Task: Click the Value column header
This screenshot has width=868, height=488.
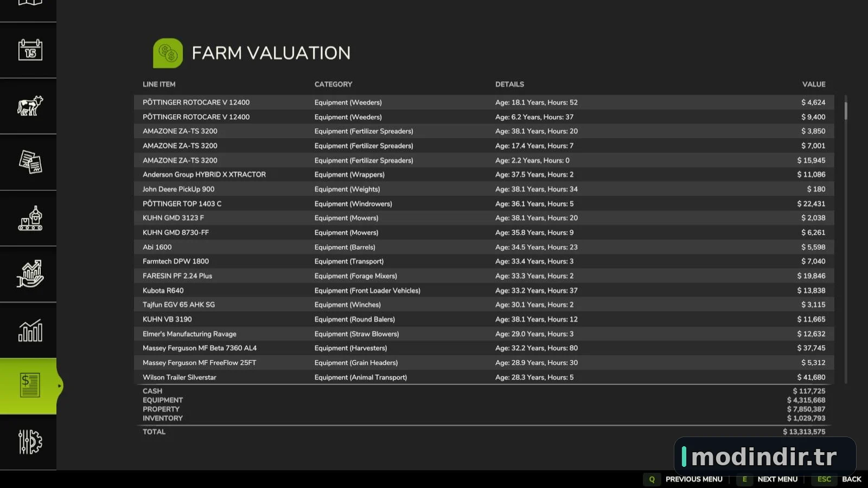Action: [x=814, y=85]
